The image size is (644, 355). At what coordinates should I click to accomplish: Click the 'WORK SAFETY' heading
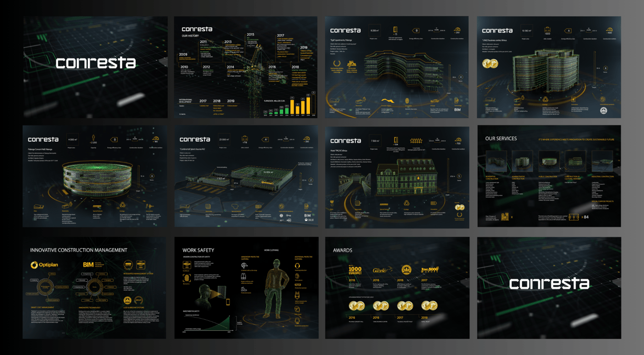click(x=198, y=250)
